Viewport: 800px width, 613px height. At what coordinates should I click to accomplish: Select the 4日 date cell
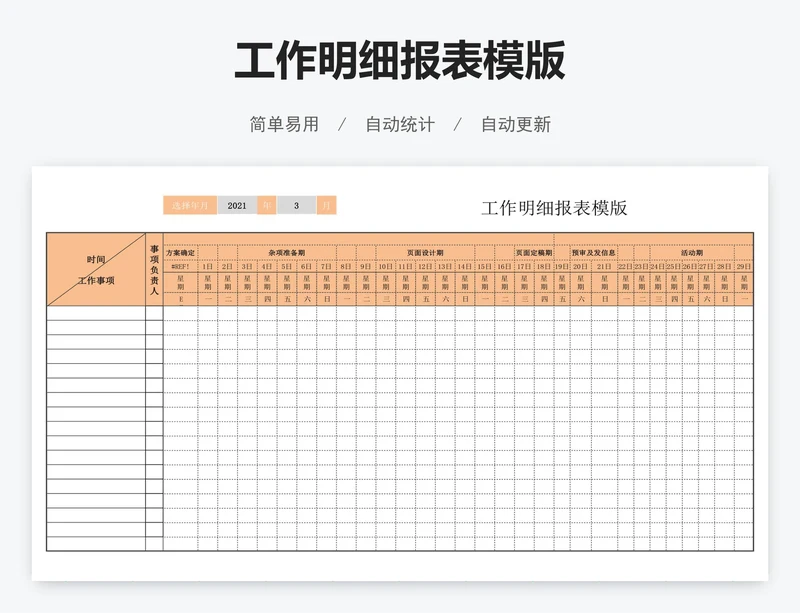pyautogui.click(x=267, y=266)
